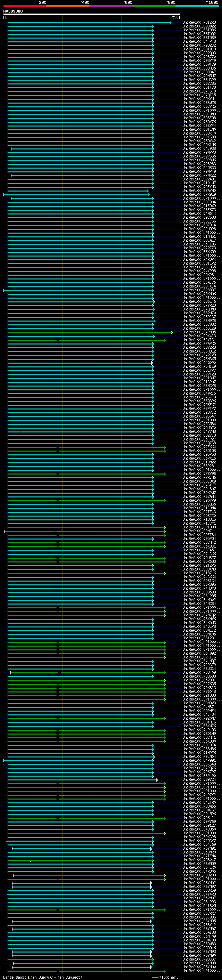Viewport: 222px width, 980px height.
Task: Click hit label UniRef100_Q86E46
Action: coord(199,302)
